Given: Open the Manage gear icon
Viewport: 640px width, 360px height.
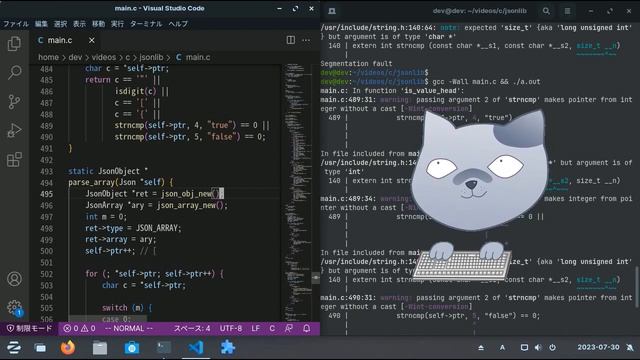Looking at the screenshot, I should pos(14,307).
